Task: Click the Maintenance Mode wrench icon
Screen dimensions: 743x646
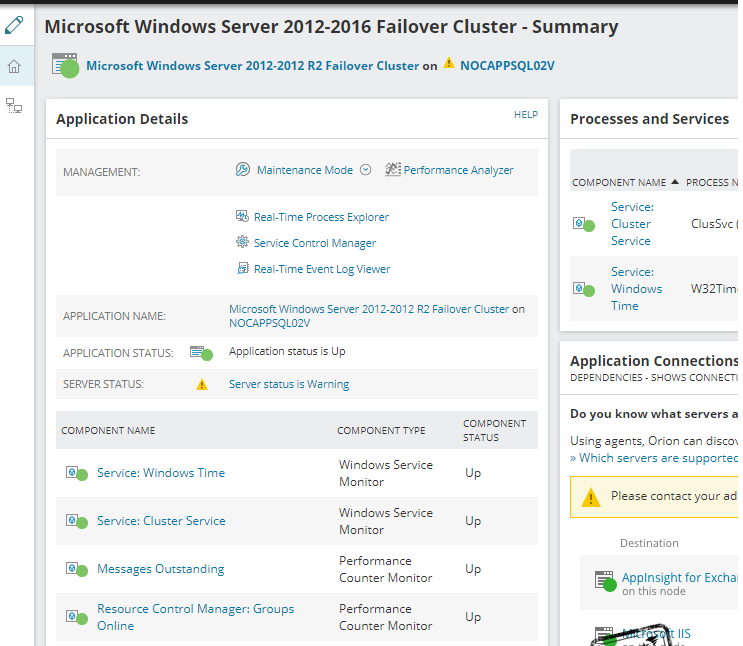Action: 243,169
